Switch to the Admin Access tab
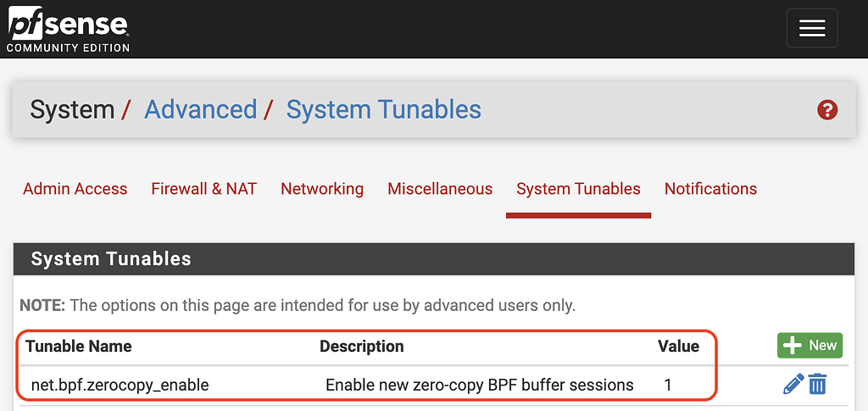The height and width of the screenshot is (411, 868). 75,189
